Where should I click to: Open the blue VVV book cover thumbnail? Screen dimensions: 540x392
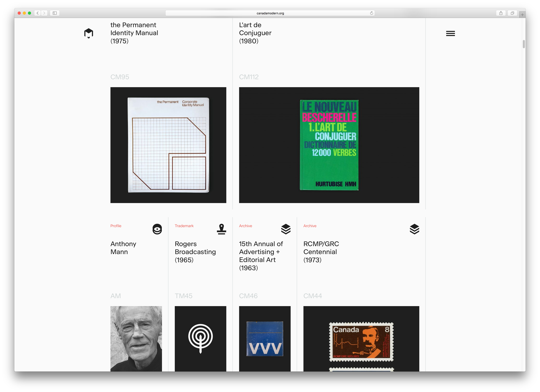pos(265,339)
